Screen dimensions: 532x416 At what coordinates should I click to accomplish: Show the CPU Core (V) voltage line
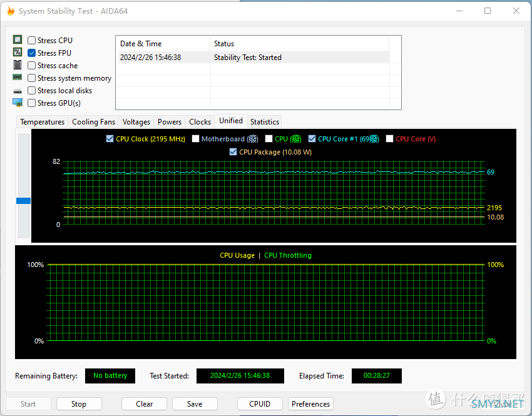pyautogui.click(x=389, y=139)
